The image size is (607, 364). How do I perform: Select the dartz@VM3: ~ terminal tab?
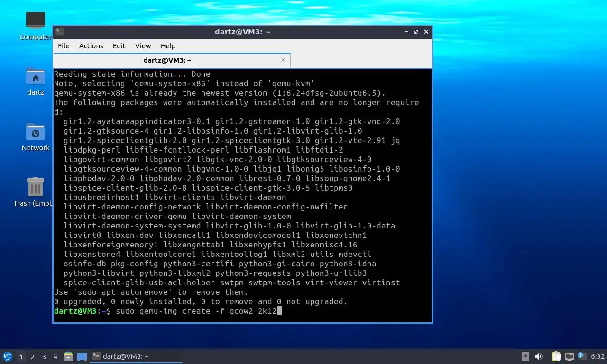(172, 60)
